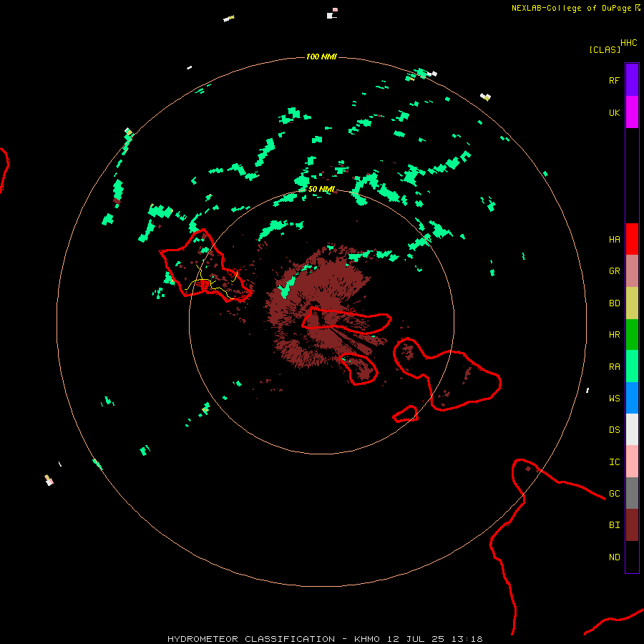This screenshot has width=644, height=644.
Task: Click the '50 NMI' range ring label
Action: pyautogui.click(x=321, y=189)
